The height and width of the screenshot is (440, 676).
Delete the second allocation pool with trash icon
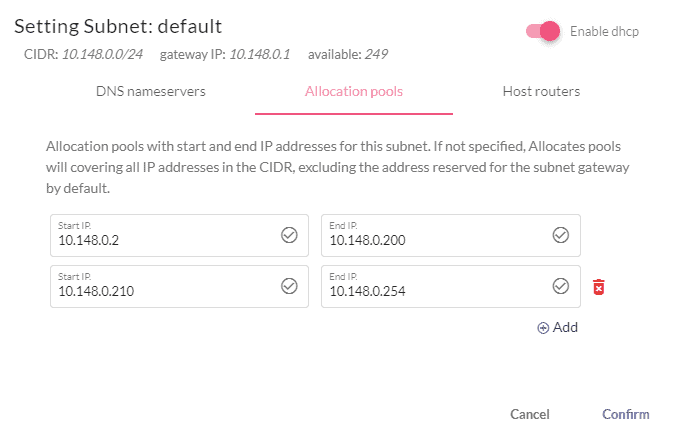598,287
